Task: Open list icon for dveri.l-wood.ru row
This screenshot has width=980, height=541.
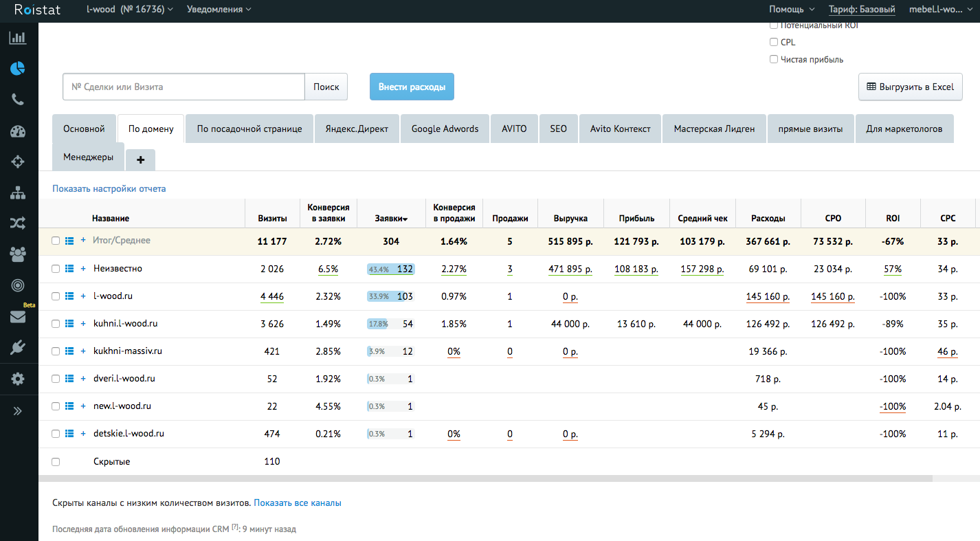Action: tap(69, 379)
